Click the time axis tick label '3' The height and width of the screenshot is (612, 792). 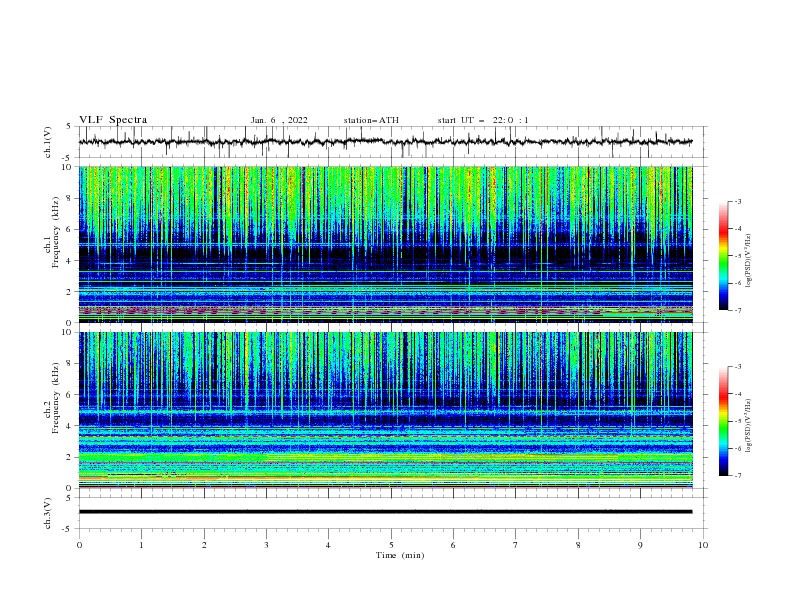pos(266,545)
